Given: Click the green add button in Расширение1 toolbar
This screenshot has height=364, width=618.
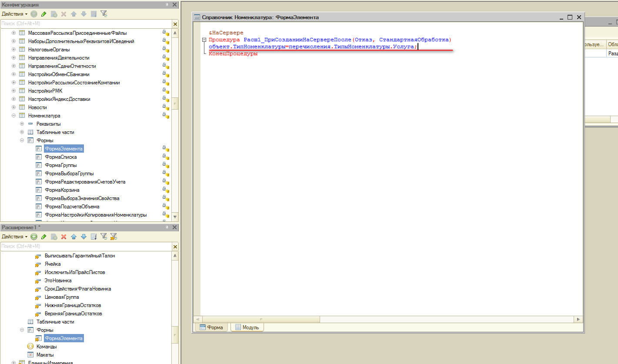Looking at the screenshot, I should (34, 237).
